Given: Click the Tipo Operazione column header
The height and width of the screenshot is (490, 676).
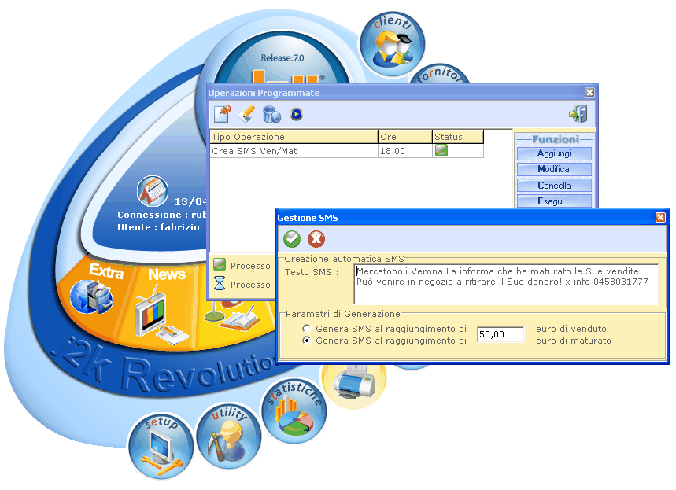Looking at the screenshot, I should tap(294, 137).
